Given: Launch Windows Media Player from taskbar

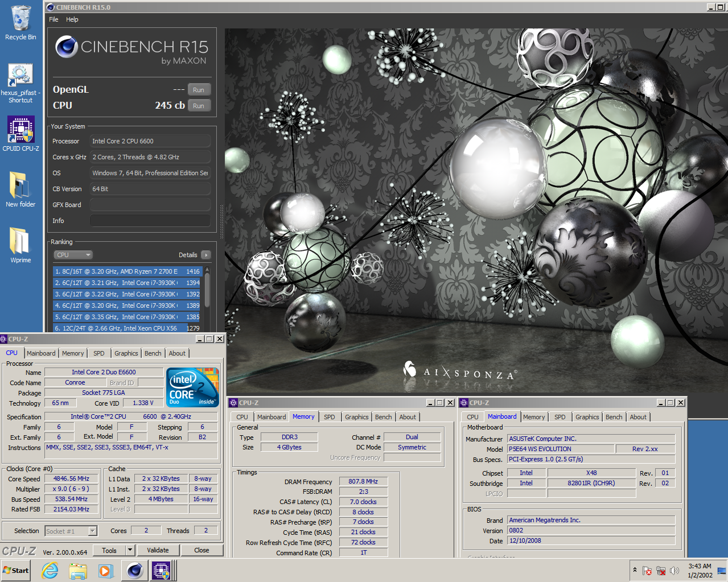Looking at the screenshot, I should 106,571.
